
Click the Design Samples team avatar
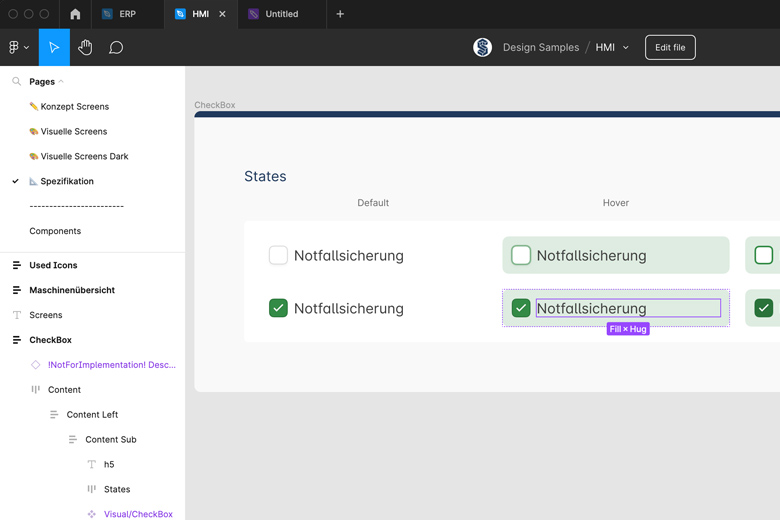[x=482, y=47]
